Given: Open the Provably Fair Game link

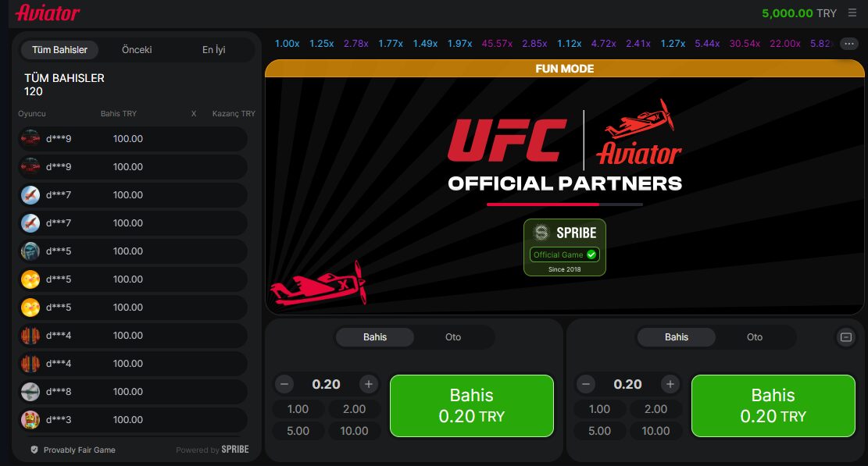Looking at the screenshot, I should click(73, 450).
